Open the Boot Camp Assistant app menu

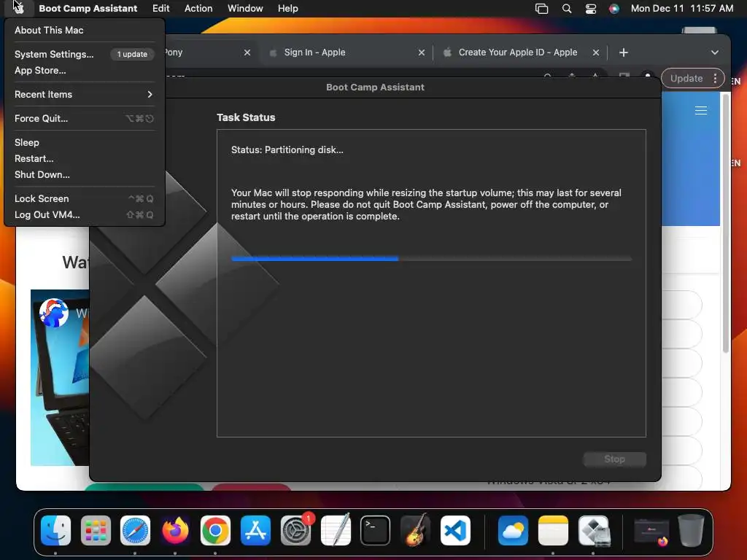[88, 9]
